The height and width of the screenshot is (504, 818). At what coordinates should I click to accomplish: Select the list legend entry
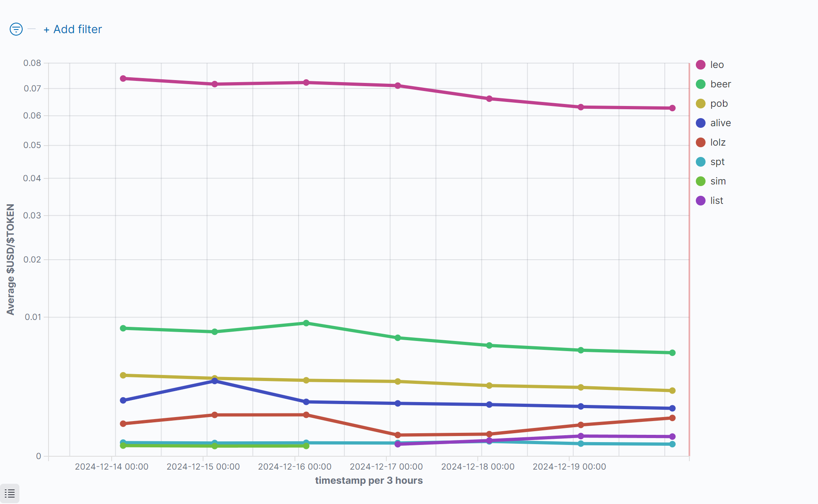pos(716,201)
